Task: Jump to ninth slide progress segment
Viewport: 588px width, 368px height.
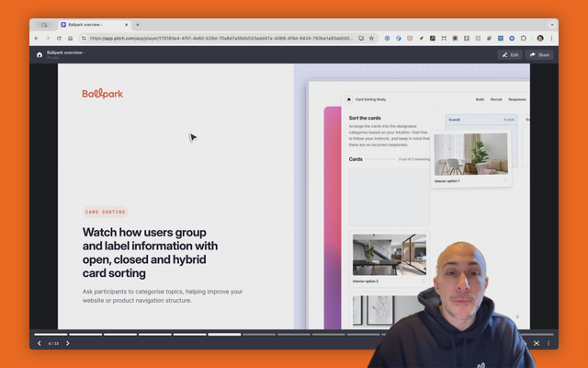Action: 329,334
